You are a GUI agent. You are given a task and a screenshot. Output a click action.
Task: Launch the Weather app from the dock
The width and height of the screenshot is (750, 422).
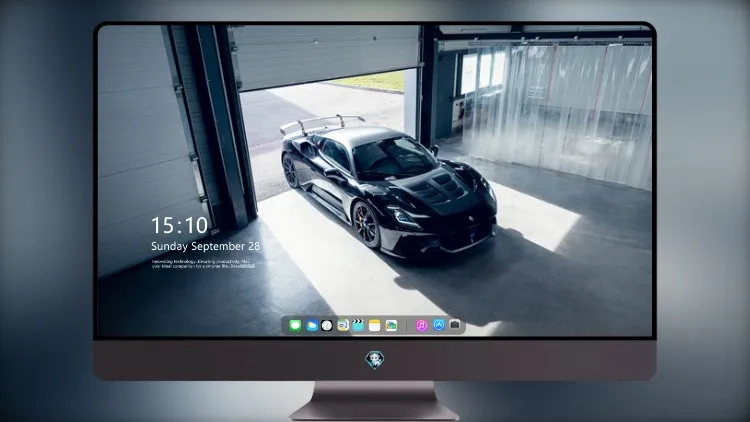(311, 326)
